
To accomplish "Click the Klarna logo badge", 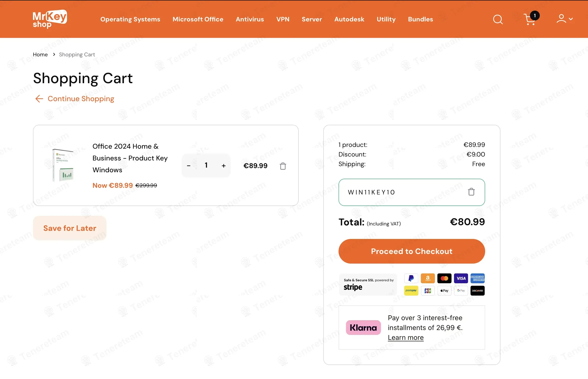I will tap(363, 328).
